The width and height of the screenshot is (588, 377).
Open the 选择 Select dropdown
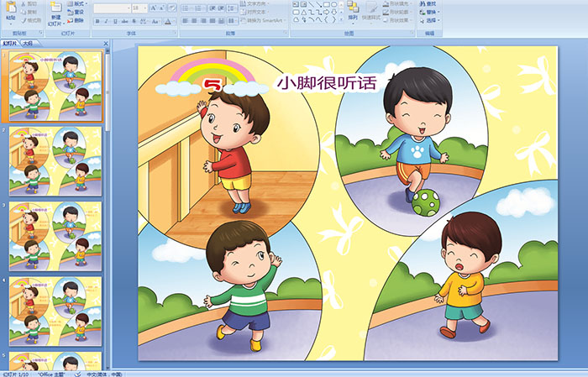pos(430,20)
